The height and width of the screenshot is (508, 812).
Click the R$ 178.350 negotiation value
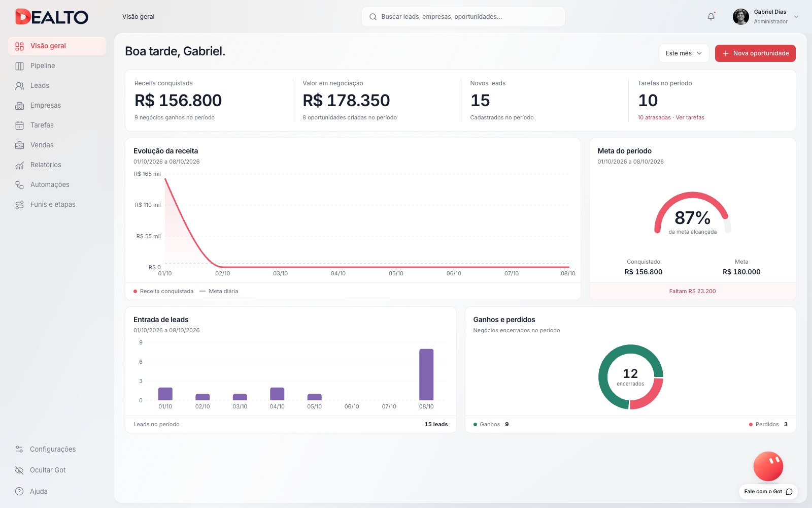coord(346,101)
